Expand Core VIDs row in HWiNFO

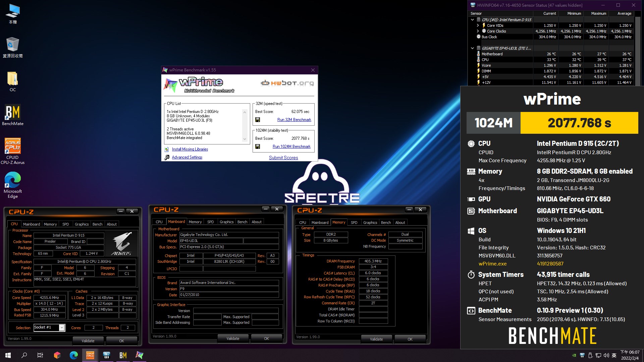pyautogui.click(x=478, y=25)
